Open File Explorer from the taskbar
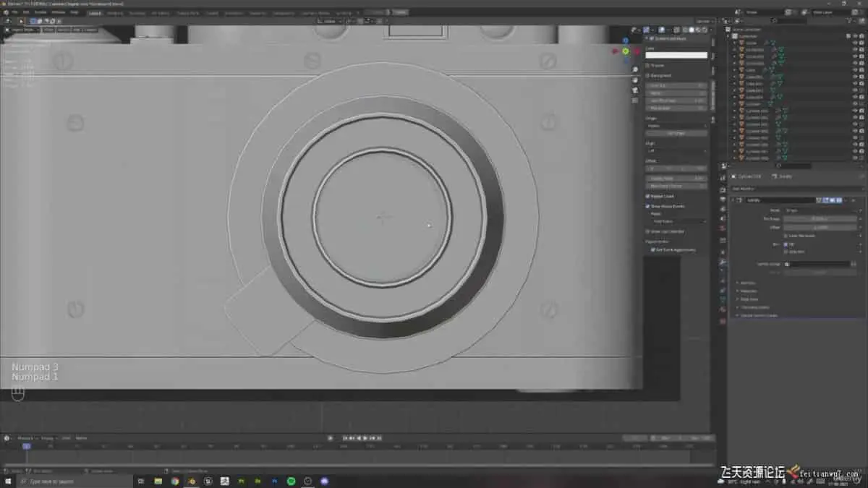The width and height of the screenshot is (868, 488). pyautogui.click(x=158, y=481)
